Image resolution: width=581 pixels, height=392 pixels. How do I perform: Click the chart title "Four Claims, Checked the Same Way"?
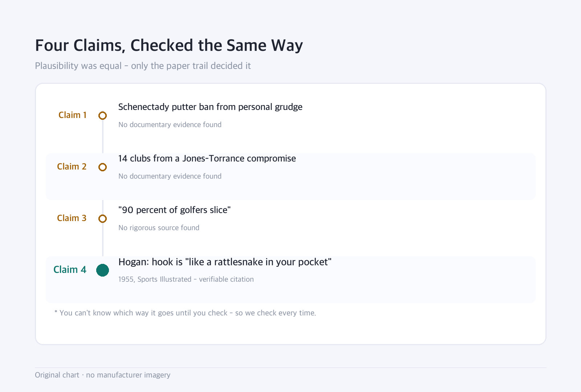(x=169, y=46)
